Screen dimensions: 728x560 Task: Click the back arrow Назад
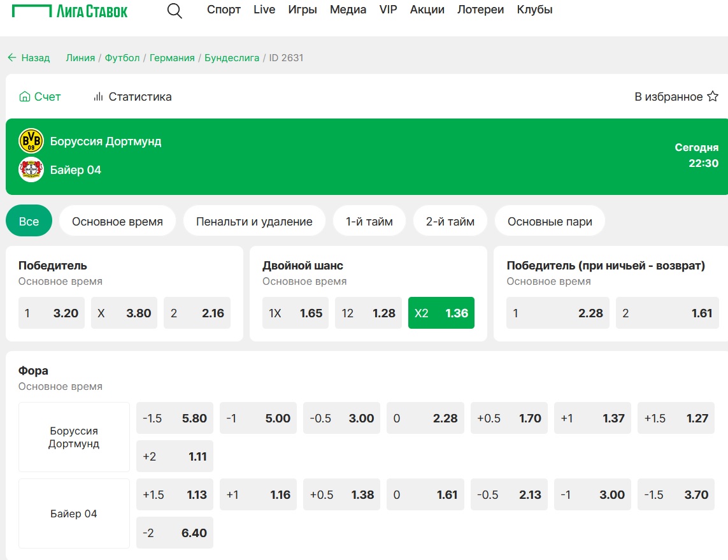click(x=29, y=57)
